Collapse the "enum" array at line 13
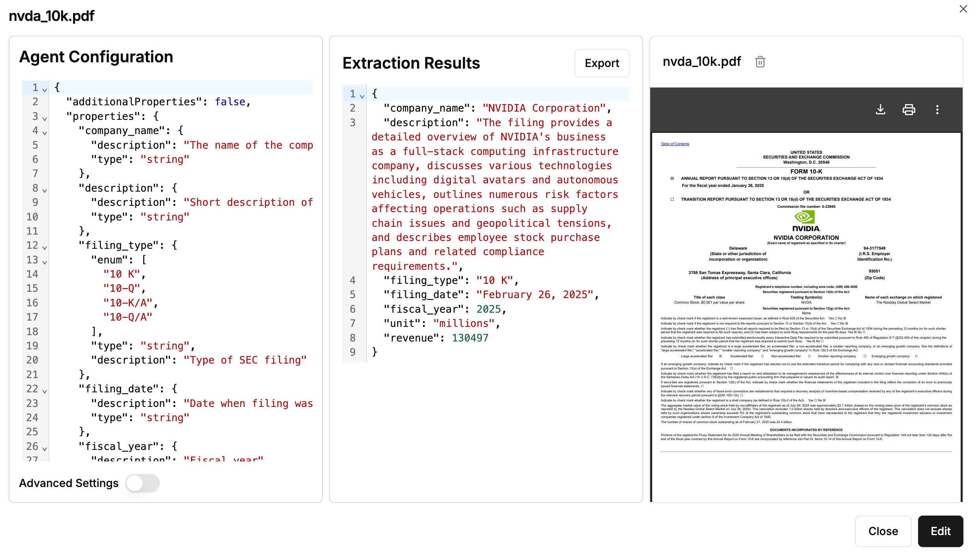The width and height of the screenshot is (980, 556). (45, 262)
